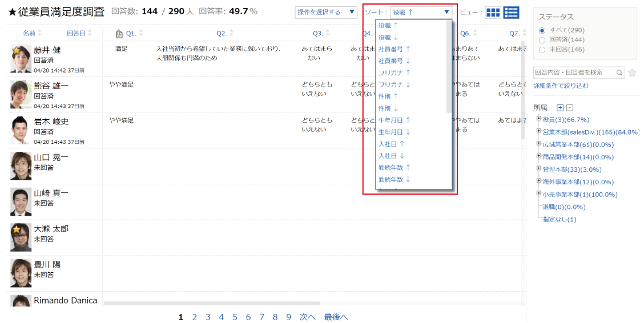Choose 役職 ↓ sort option

click(388, 37)
